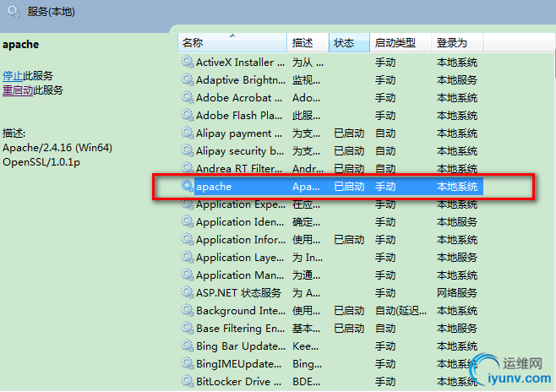Click 重启动 link to restart the service
This screenshot has width=556, height=392.
18,90
